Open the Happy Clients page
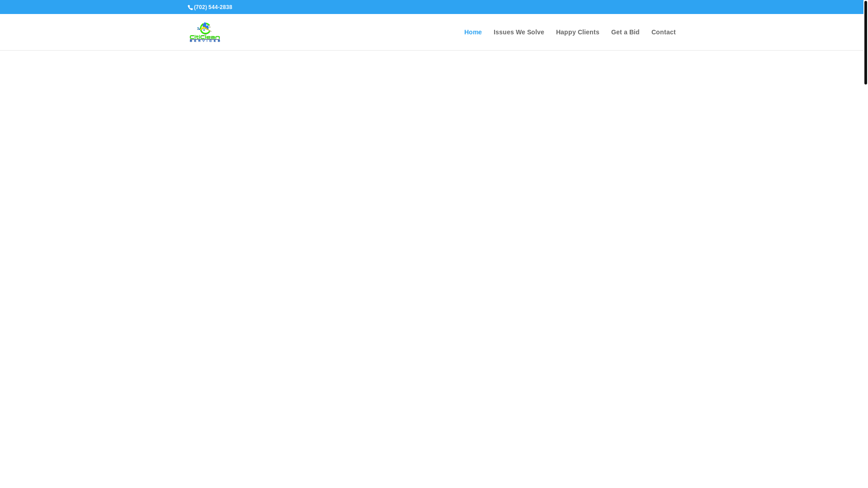Image resolution: width=868 pixels, height=488 pixels. [x=577, y=32]
